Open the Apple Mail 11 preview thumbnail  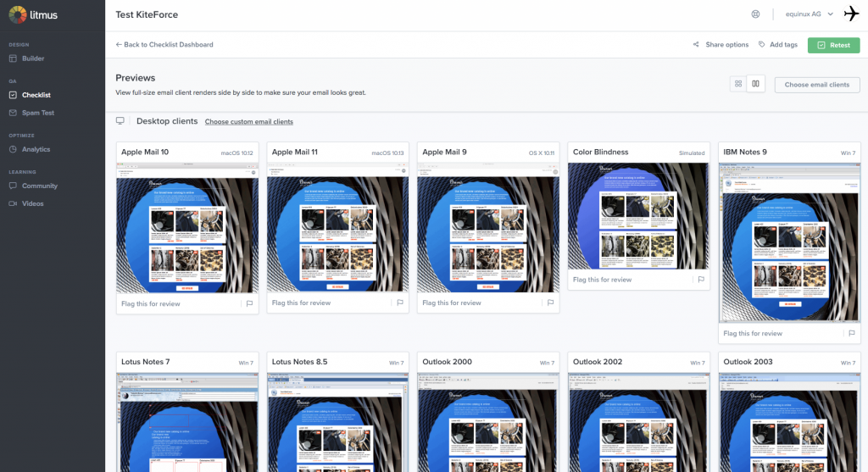tap(337, 227)
